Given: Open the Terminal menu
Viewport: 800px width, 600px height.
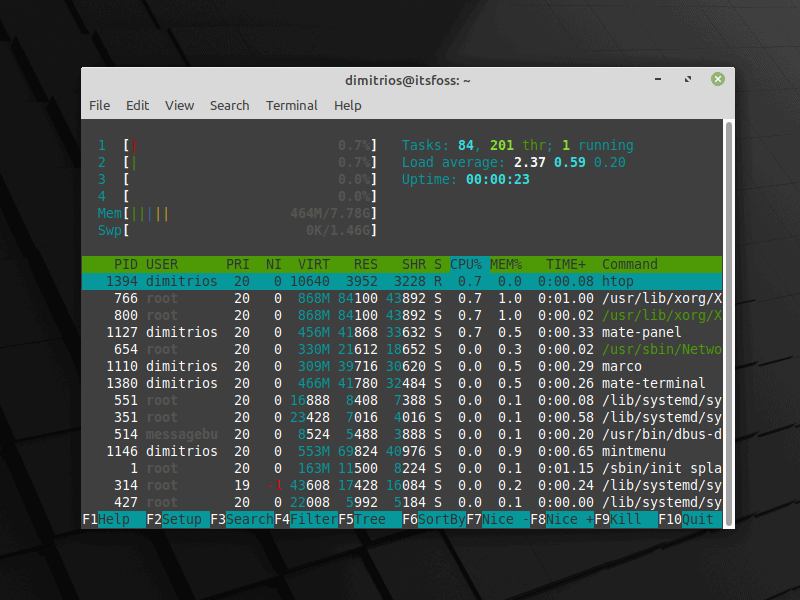Looking at the screenshot, I should click(291, 105).
